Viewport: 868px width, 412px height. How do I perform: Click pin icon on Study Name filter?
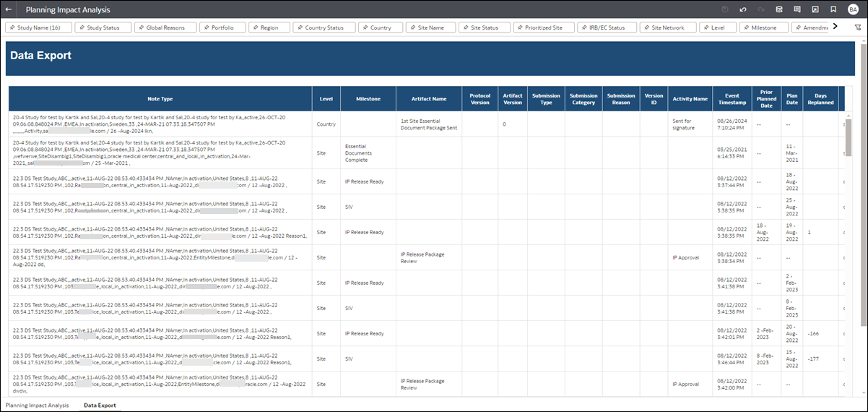click(x=12, y=27)
